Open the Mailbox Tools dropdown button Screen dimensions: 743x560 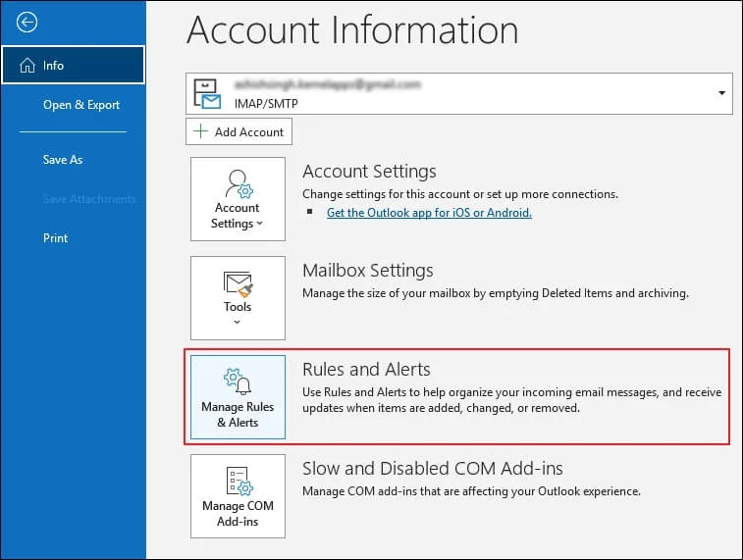(238, 298)
